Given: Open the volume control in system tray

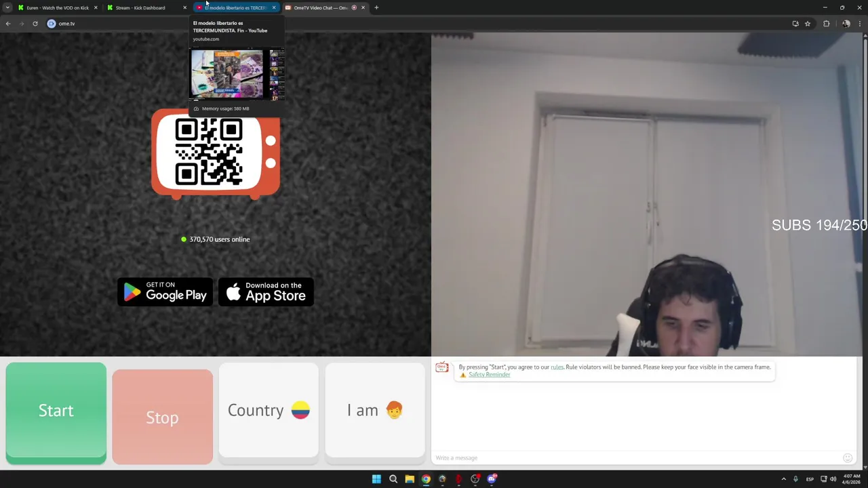Looking at the screenshot, I should click(833, 479).
